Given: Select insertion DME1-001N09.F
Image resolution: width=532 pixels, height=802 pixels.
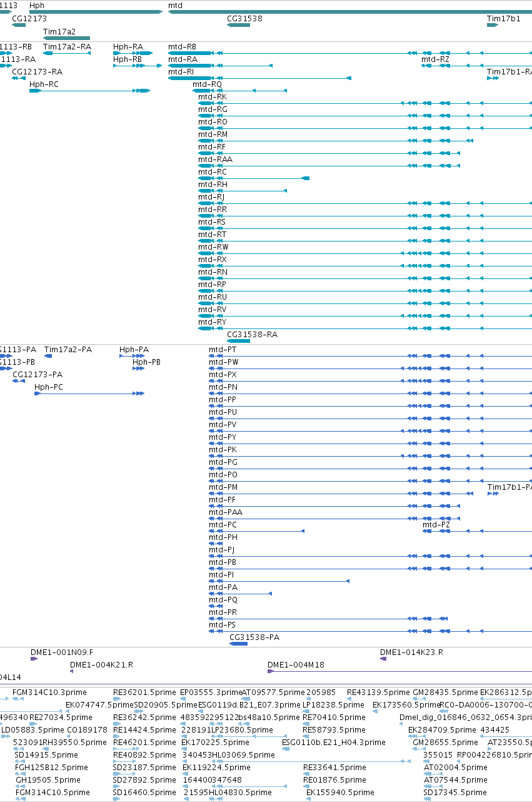Looking at the screenshot, I should tap(62, 652).
